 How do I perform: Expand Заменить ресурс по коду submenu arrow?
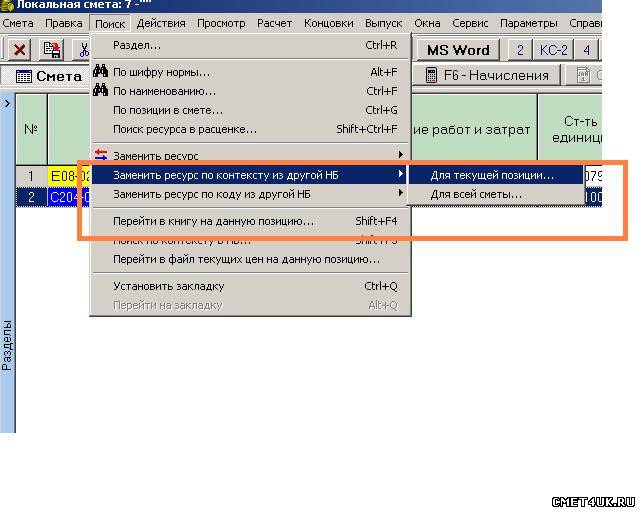pos(400,193)
